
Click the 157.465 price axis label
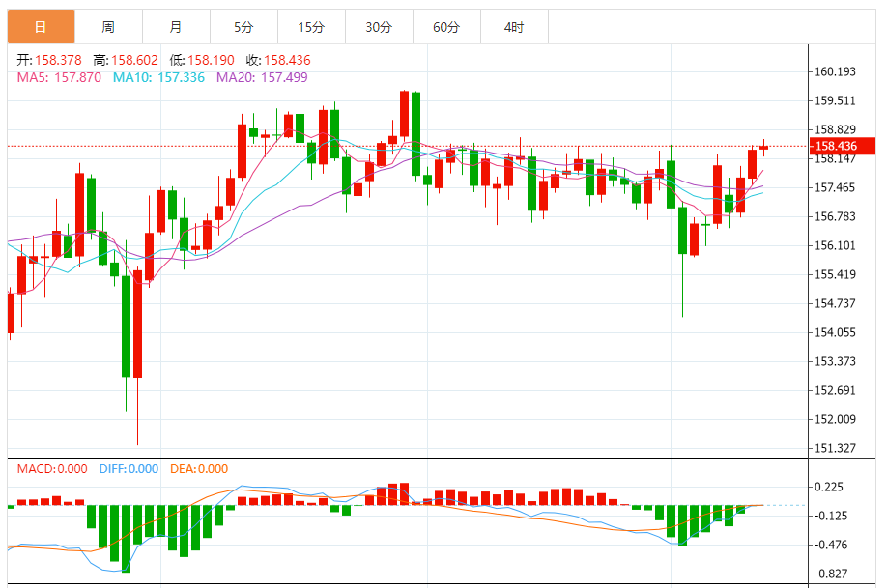(x=835, y=187)
